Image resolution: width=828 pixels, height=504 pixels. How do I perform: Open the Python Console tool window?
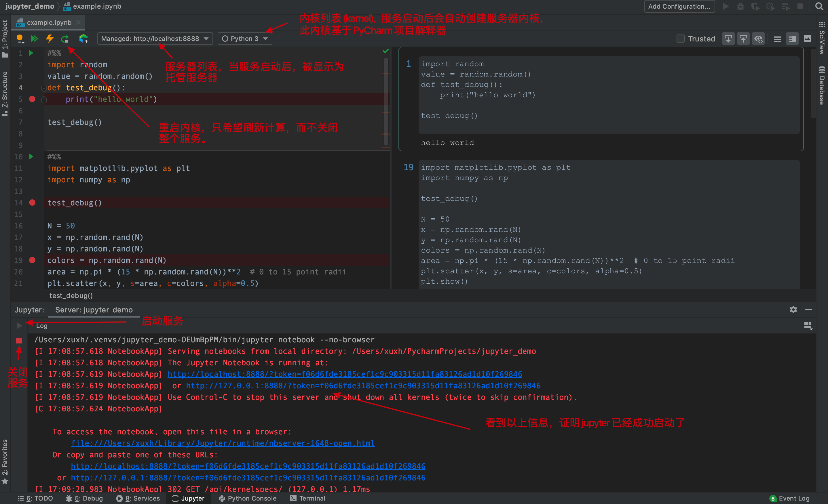247,498
